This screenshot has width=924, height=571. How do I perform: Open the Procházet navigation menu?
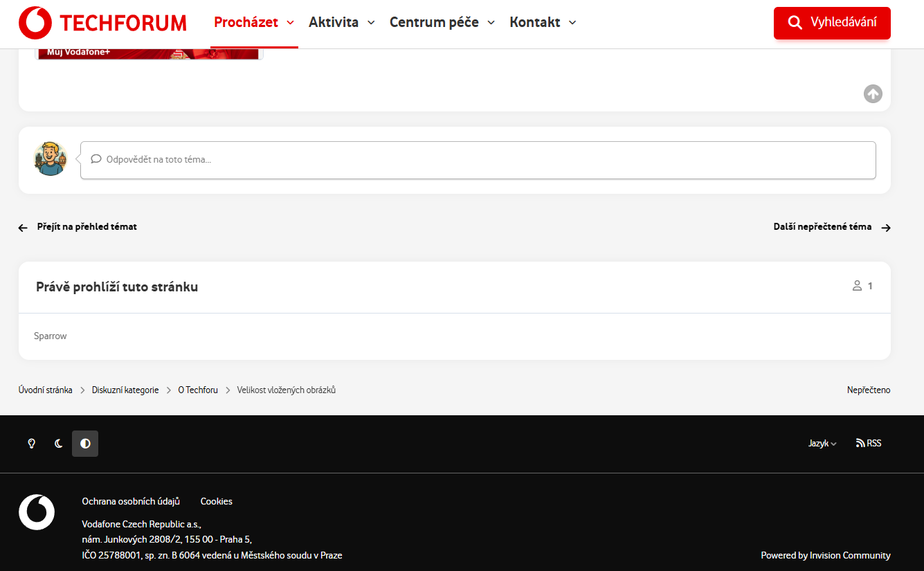tap(253, 23)
